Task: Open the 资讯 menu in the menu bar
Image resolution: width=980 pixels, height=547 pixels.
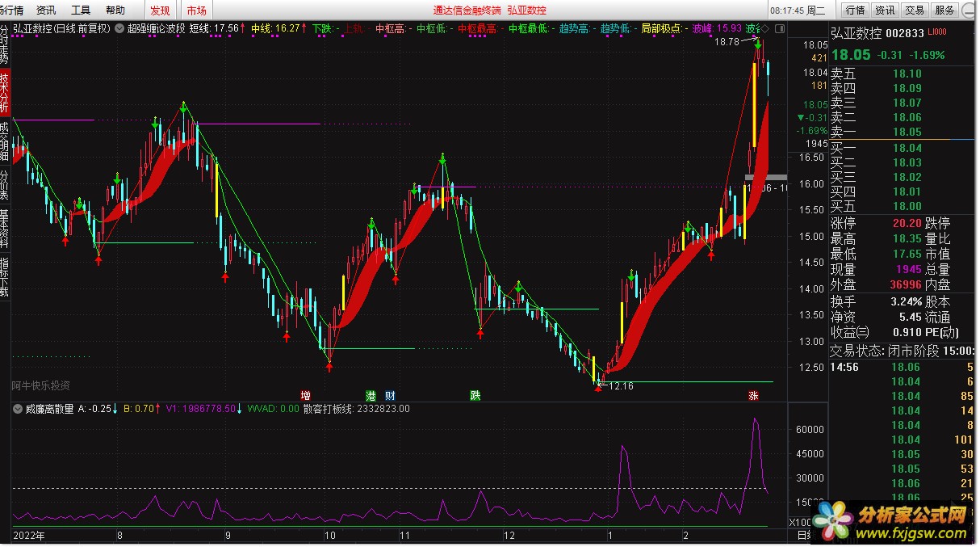Action: [x=46, y=10]
